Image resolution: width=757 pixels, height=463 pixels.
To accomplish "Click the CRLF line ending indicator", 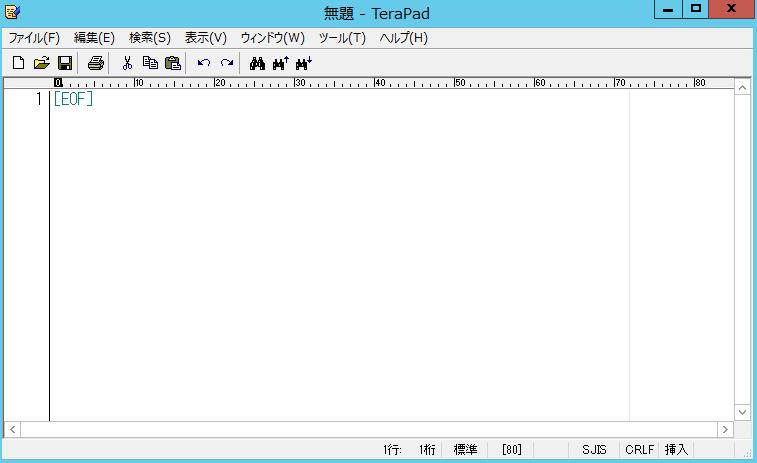I will point(639,449).
